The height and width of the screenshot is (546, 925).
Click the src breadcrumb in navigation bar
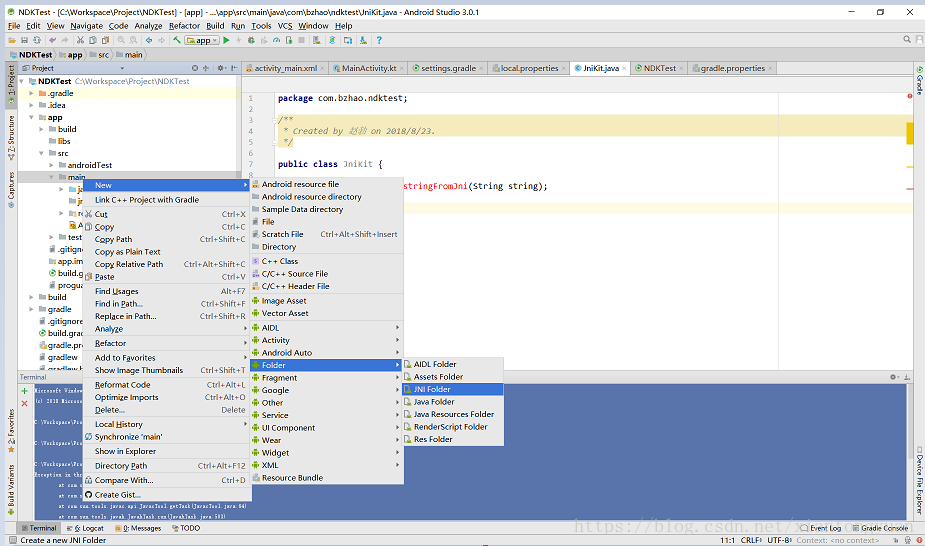click(100, 55)
